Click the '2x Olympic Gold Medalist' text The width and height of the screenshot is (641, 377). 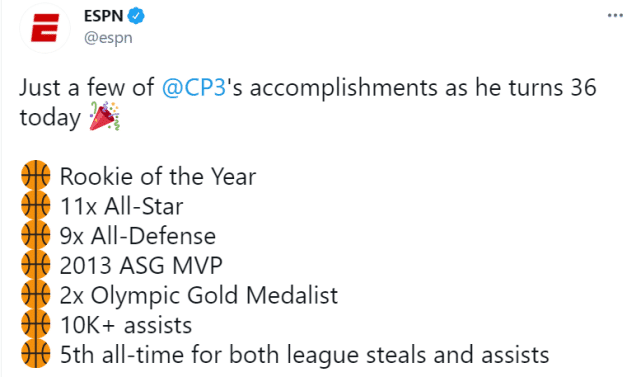(x=199, y=296)
